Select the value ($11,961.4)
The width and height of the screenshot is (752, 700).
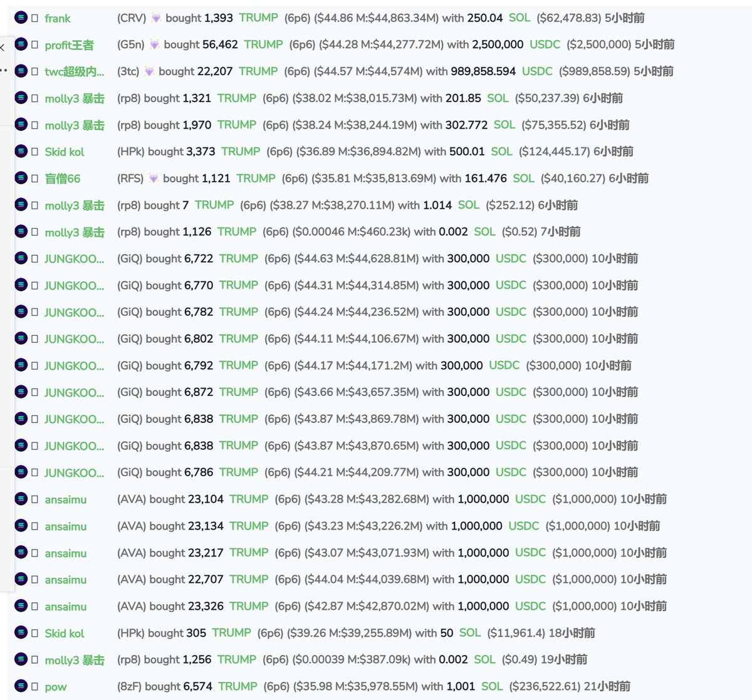(516, 633)
